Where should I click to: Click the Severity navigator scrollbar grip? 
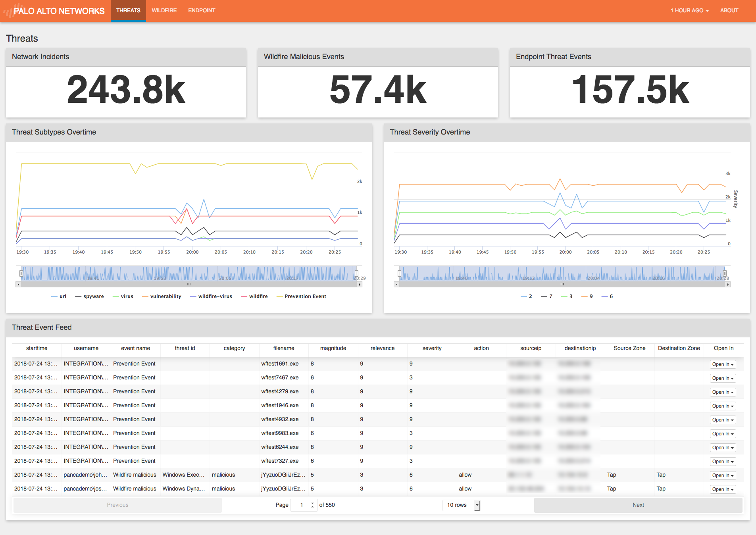tap(562, 284)
